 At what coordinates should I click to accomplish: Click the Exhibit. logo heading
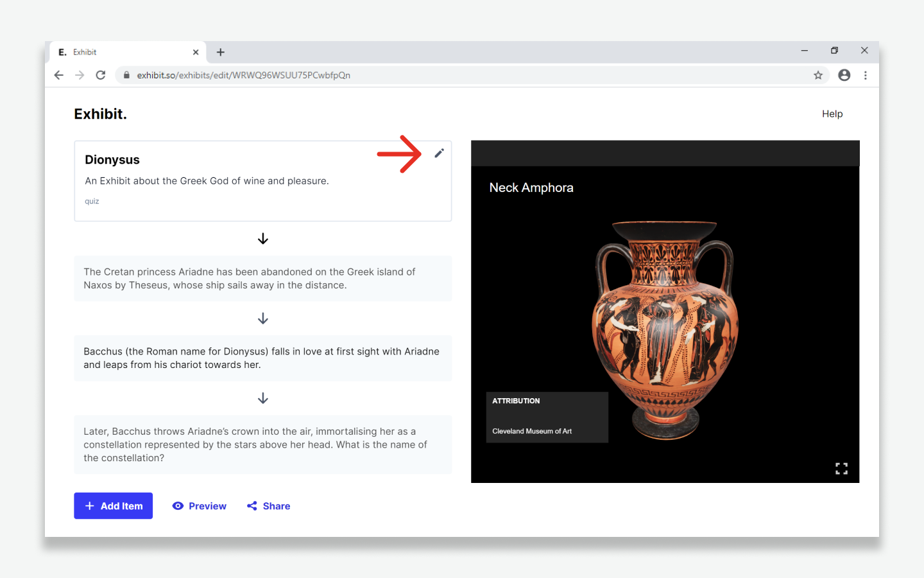tap(101, 114)
